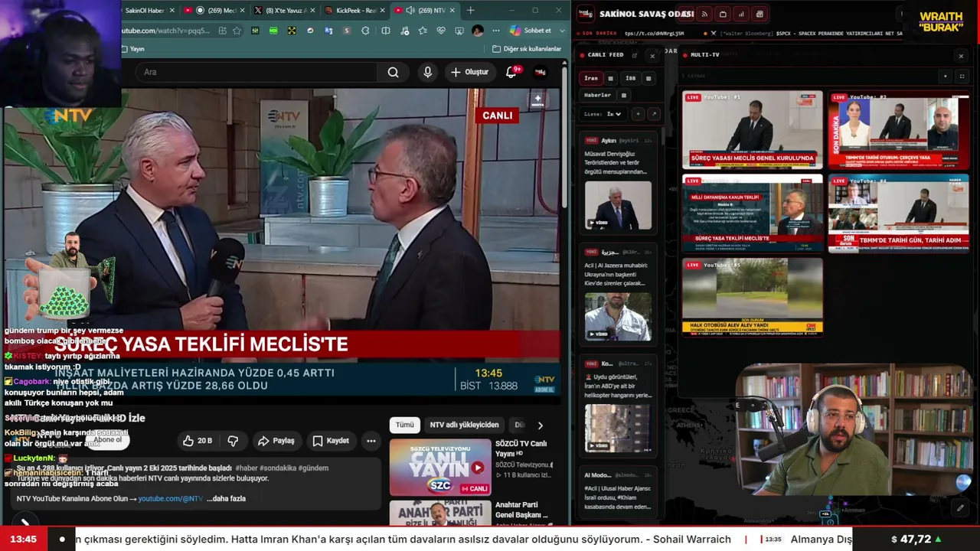Expand the description with ...daha fazla
The image size is (980, 551).
click(227, 499)
